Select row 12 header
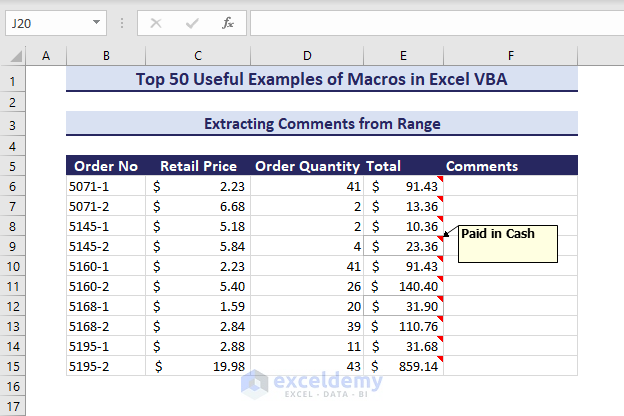The height and width of the screenshot is (416, 624). (x=13, y=306)
